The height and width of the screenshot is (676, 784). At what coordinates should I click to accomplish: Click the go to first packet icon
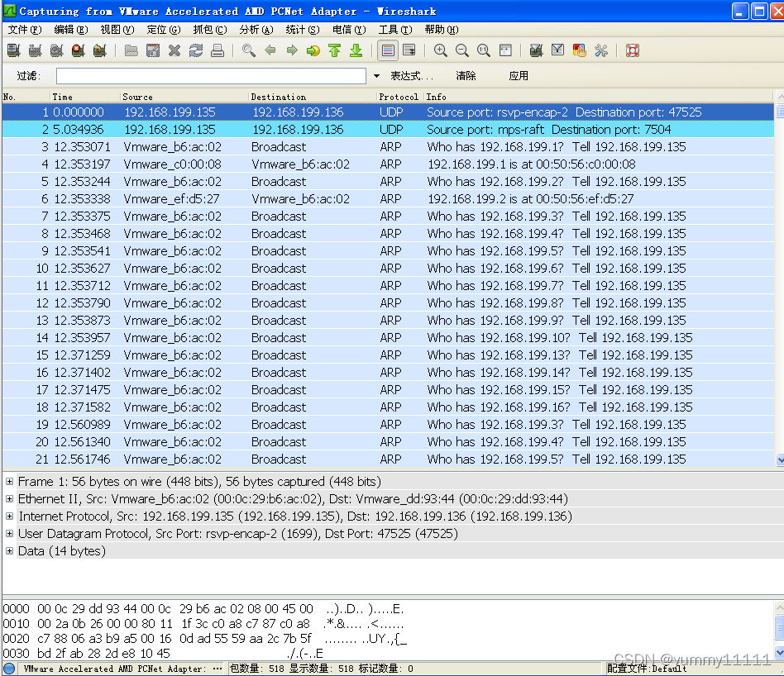tap(334, 50)
